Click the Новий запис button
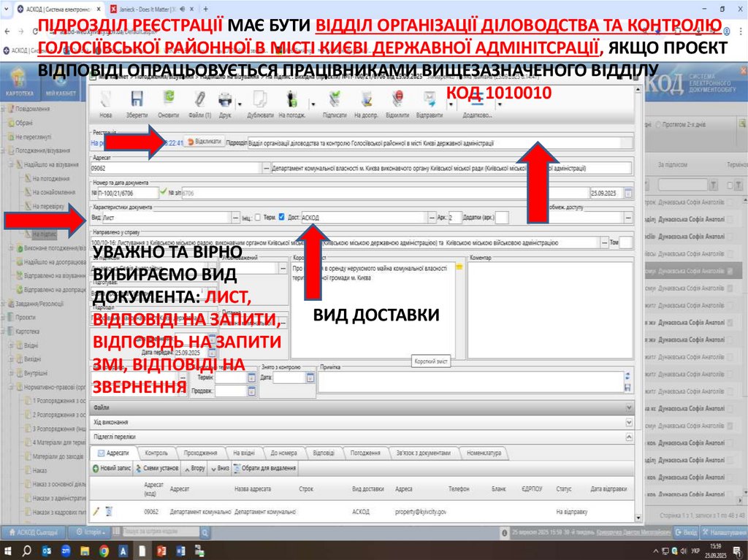Image resolution: width=748 pixels, height=560 pixels. (112, 468)
